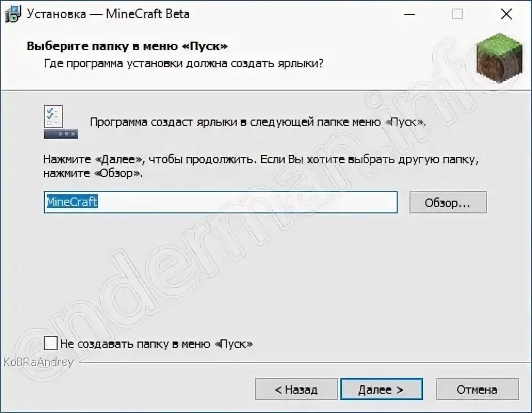Continue with the «Далее >» button
This screenshot has height=413, width=532.
pyautogui.click(x=381, y=389)
